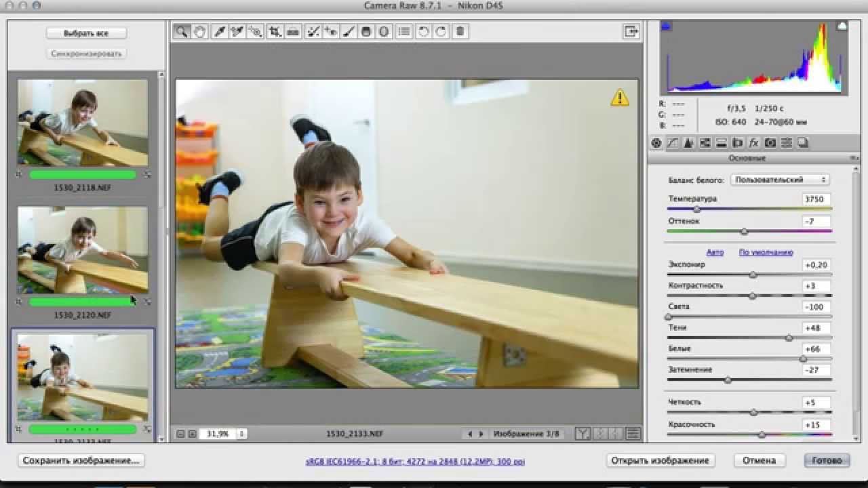Select the Color Sampler tool
The image size is (868, 488).
(237, 31)
